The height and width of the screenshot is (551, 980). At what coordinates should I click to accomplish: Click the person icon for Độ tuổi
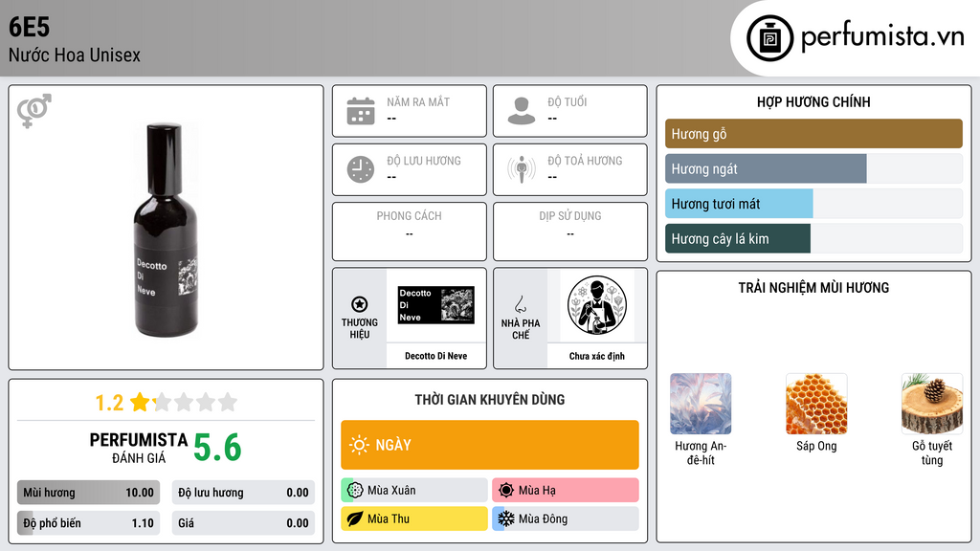522,111
